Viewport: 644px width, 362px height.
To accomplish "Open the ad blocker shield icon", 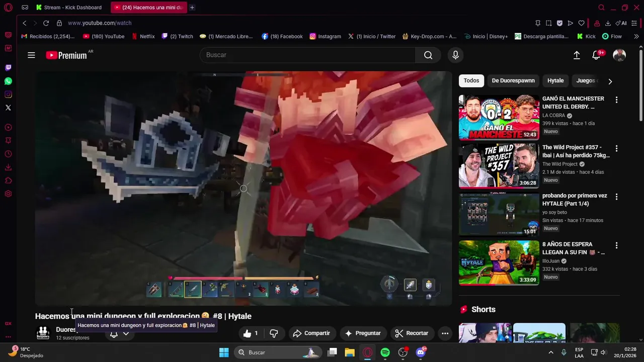I will coord(559,23).
